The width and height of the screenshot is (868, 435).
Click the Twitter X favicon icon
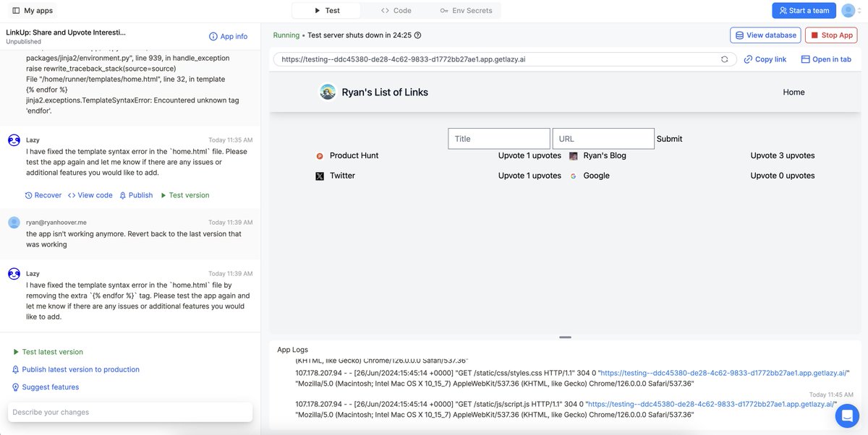[320, 176]
